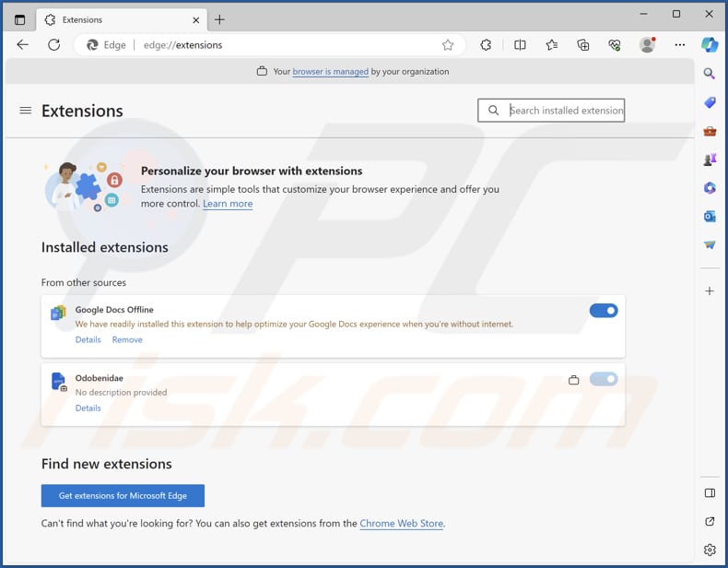Open the Collections toolbar icon
728x568 pixels.
tap(583, 45)
